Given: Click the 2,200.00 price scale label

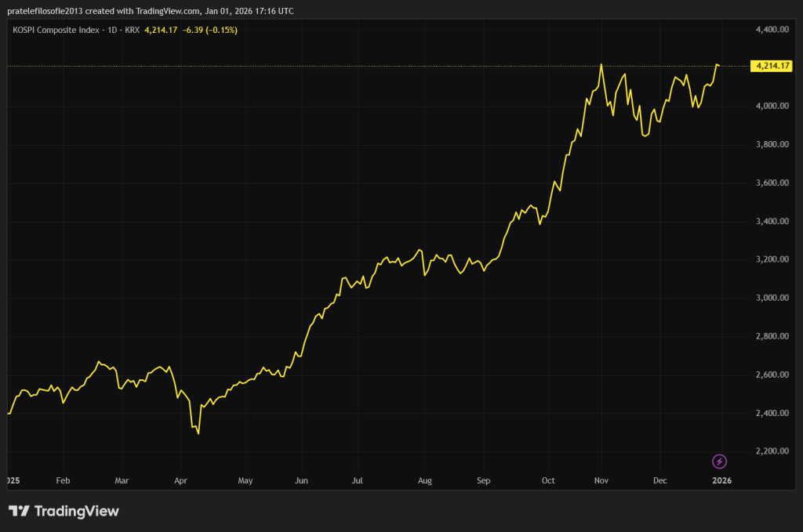Looking at the screenshot, I should pos(771,451).
